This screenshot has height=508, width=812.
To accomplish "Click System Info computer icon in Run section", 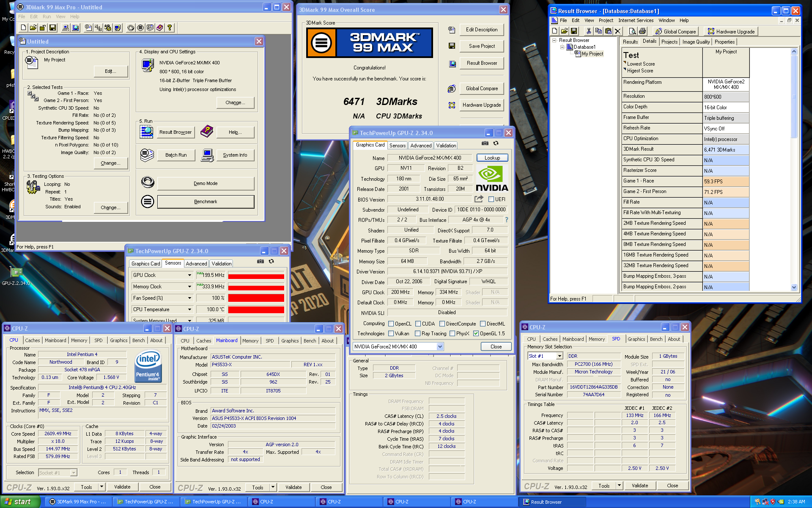I will (x=207, y=155).
